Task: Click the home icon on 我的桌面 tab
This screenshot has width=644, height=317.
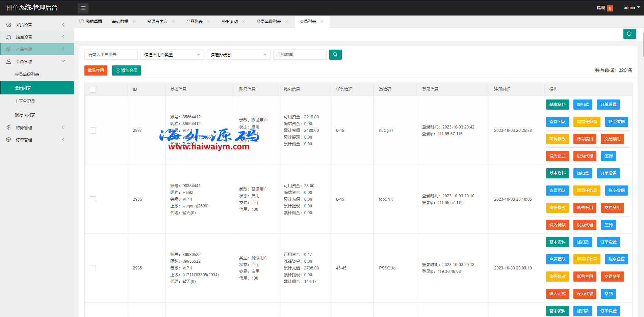Action: (82, 21)
